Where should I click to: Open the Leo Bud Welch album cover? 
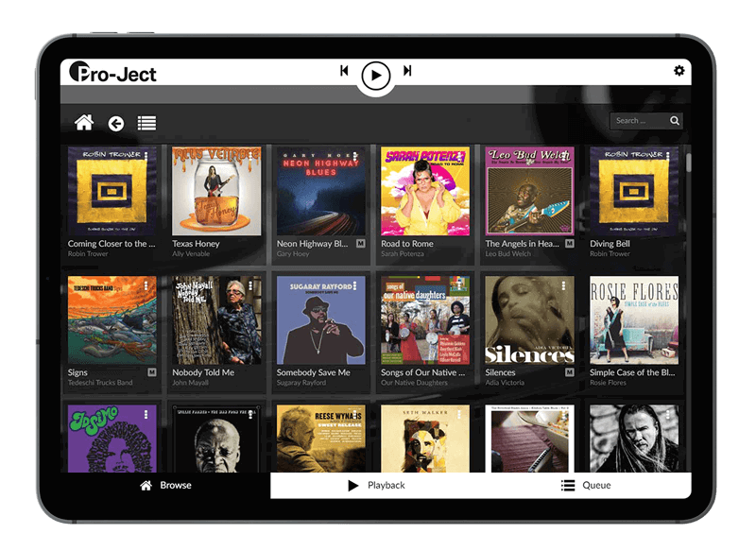[x=529, y=191]
